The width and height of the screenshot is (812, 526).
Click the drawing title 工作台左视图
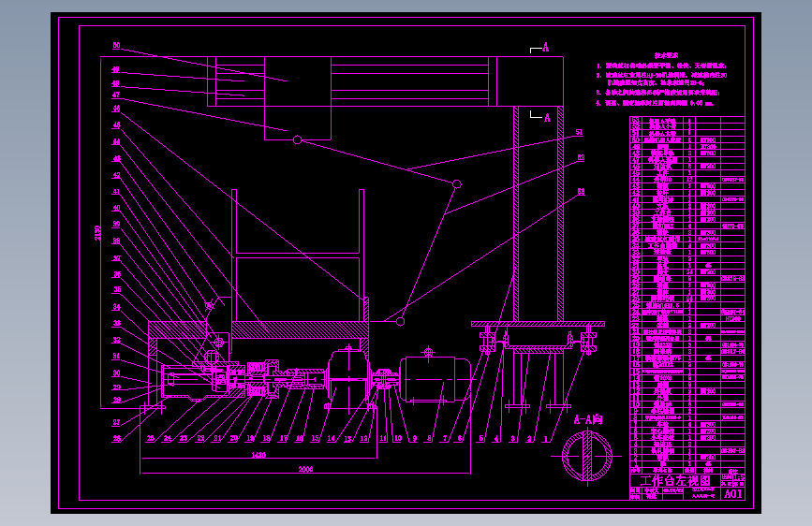pyautogui.click(x=676, y=480)
